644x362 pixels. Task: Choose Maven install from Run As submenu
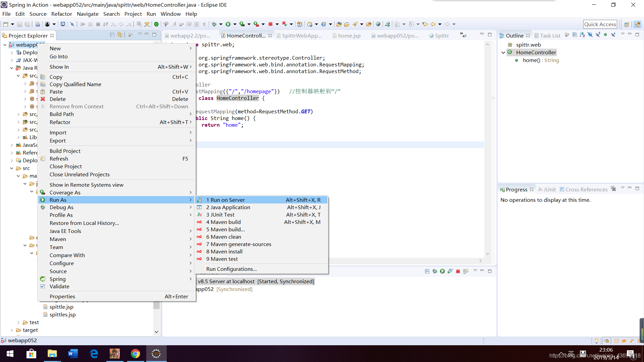(x=261, y=252)
